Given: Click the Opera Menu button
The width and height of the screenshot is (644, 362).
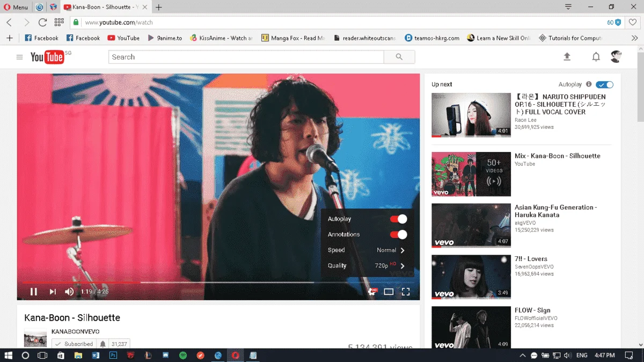Looking at the screenshot, I should [x=16, y=7].
